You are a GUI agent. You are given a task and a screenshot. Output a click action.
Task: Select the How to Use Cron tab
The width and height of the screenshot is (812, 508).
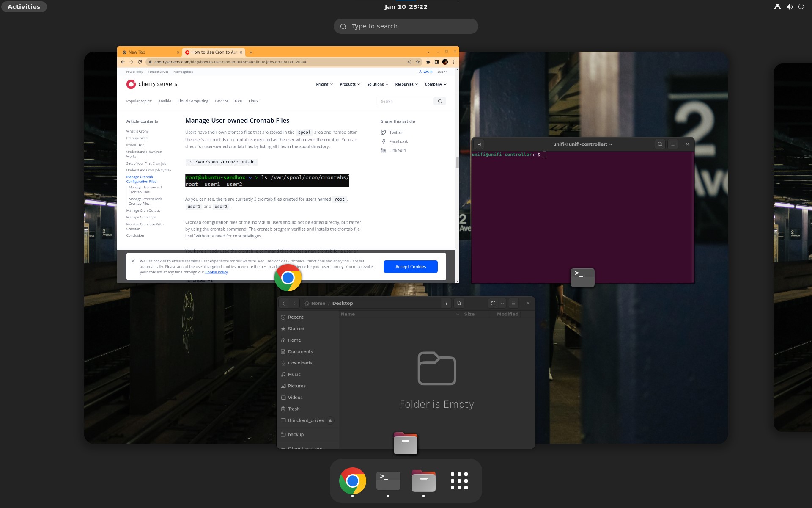tap(214, 52)
